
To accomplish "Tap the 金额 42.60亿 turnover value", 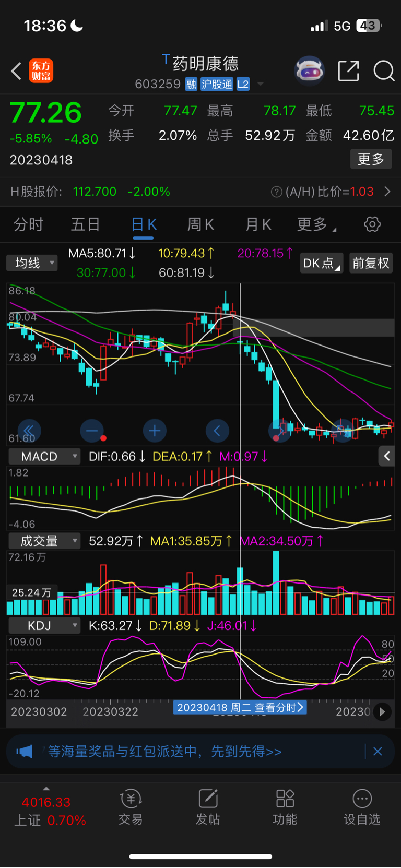I will point(350,136).
